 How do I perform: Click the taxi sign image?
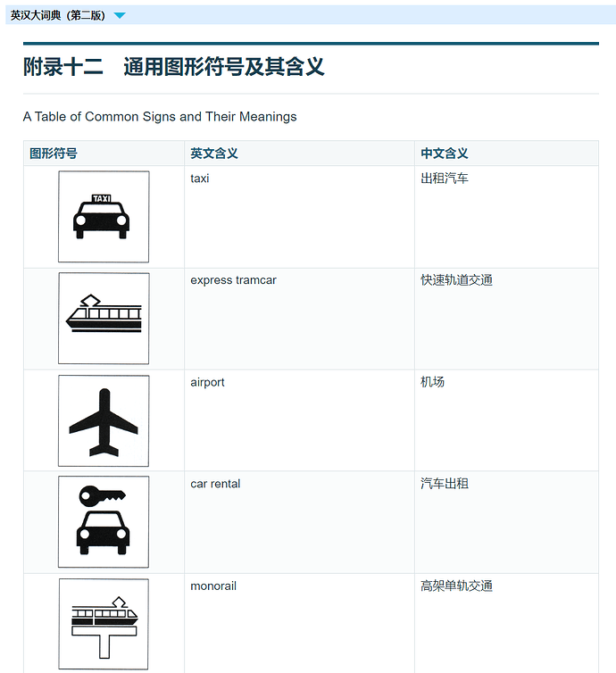(x=104, y=217)
